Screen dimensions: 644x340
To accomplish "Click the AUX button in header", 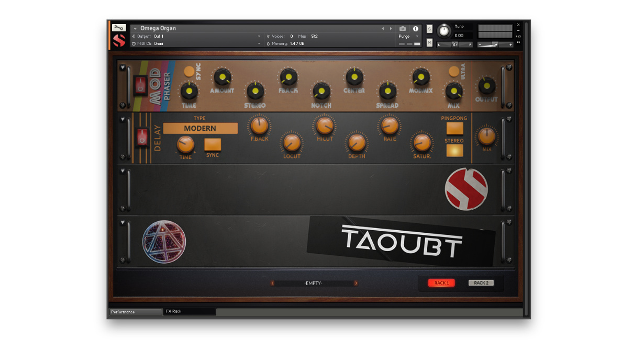I will pyautogui.click(x=518, y=36).
